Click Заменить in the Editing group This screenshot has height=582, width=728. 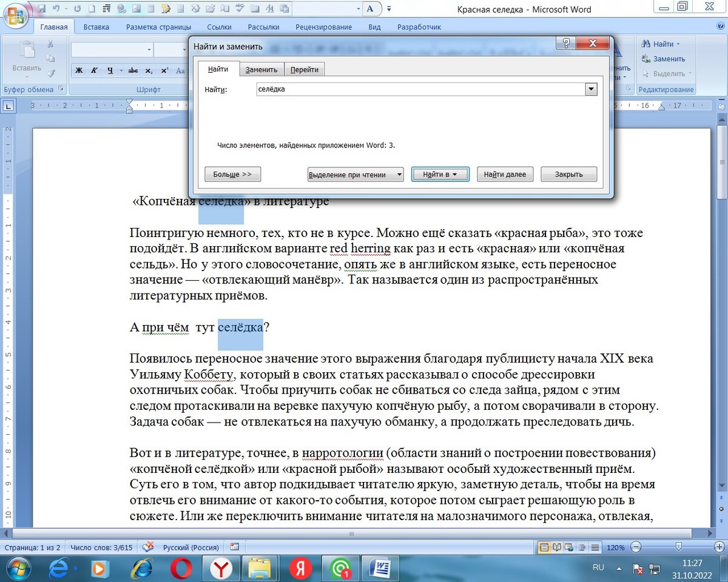[663, 59]
